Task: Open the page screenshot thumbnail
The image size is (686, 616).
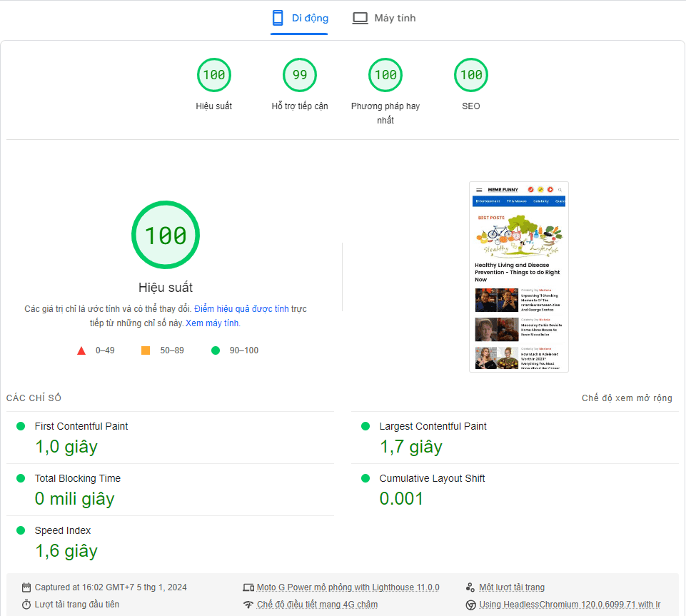Action: 519,276
